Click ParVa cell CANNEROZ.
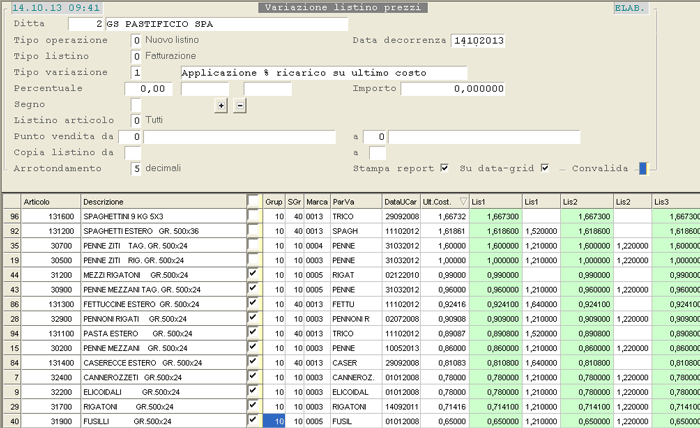 tap(356, 378)
